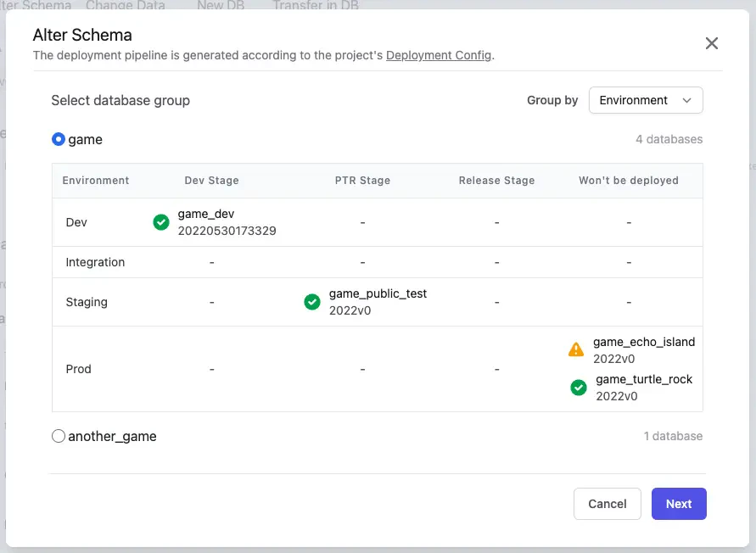The width and height of the screenshot is (756, 553).
Task: Close the Alter Schema dialog with the X
Action: tap(712, 43)
